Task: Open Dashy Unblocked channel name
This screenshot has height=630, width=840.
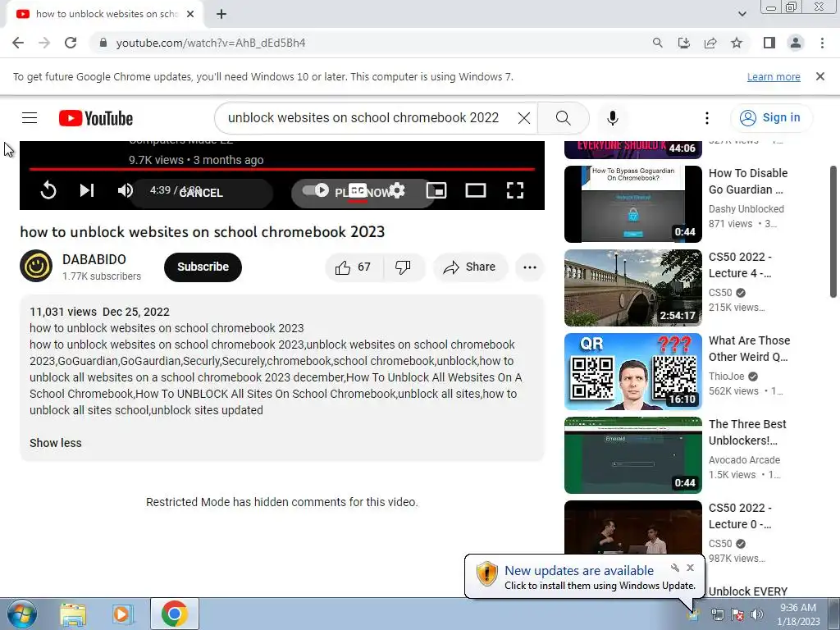Action: (x=746, y=209)
